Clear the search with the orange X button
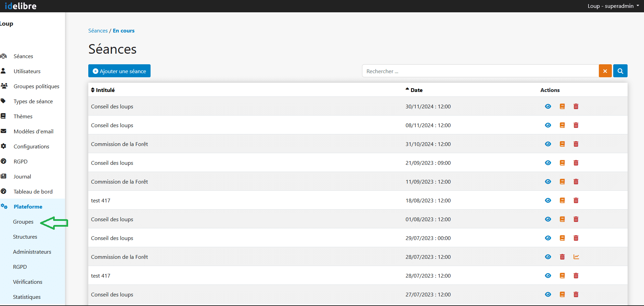This screenshot has width=644, height=306. [x=605, y=71]
